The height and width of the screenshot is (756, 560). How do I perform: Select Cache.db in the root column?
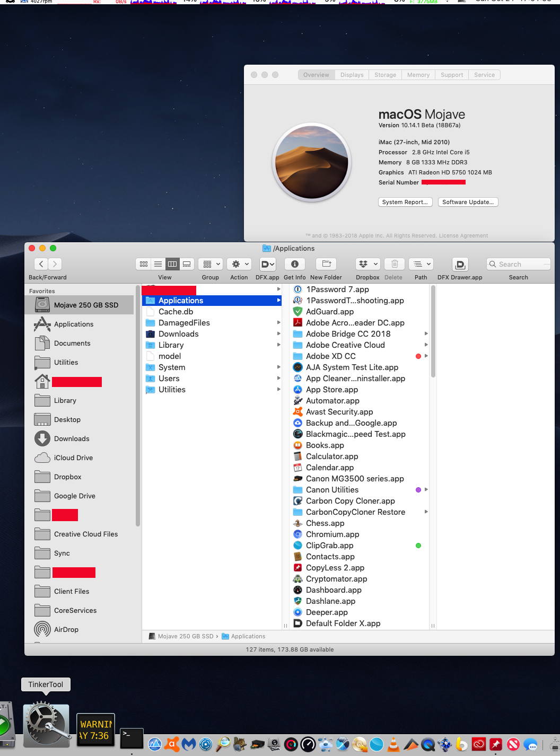(176, 312)
